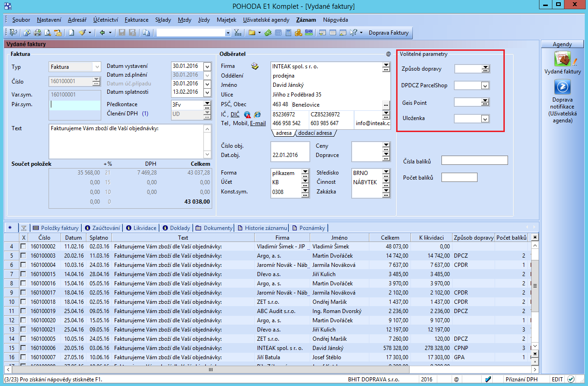Expand the Geis Point dropdown
This screenshot has height=386, width=588.
click(485, 102)
